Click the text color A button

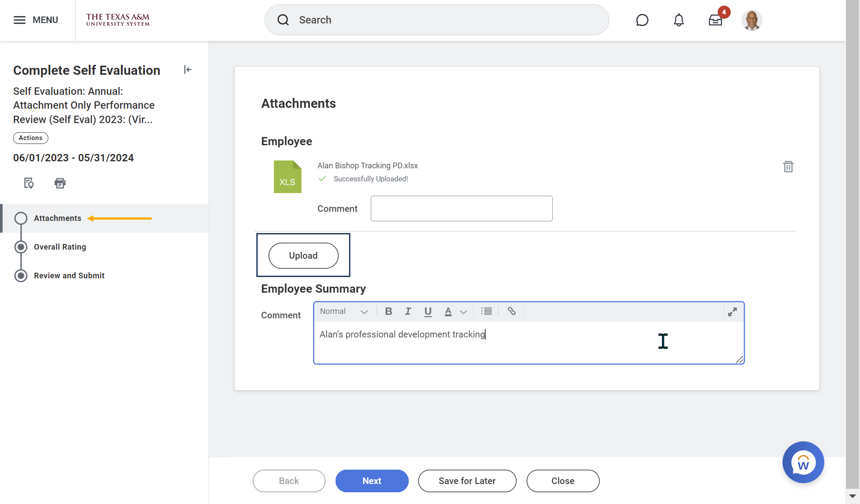448,311
